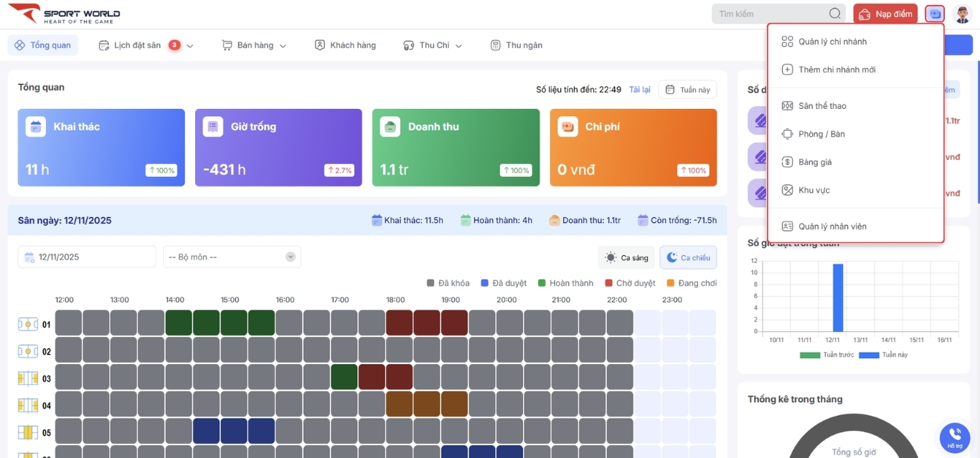Select the field 01 pitch icon
The height and width of the screenshot is (458, 980).
click(28, 324)
